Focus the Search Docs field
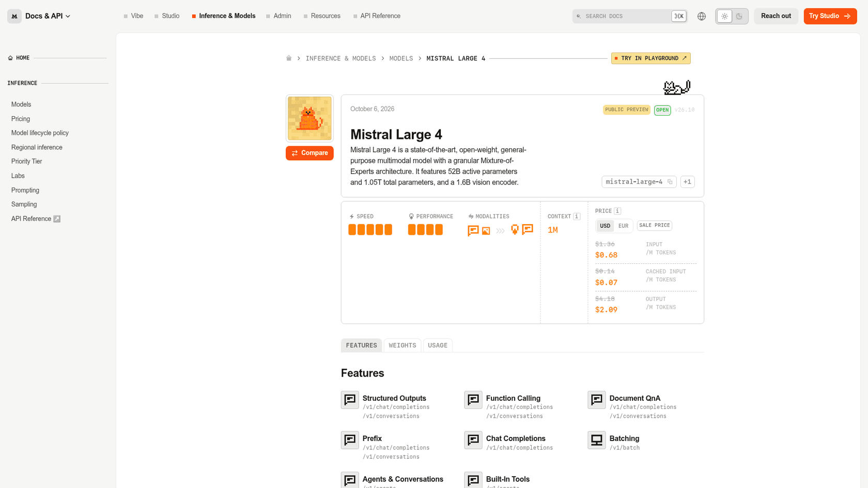This screenshot has height=488, width=868. [629, 16]
